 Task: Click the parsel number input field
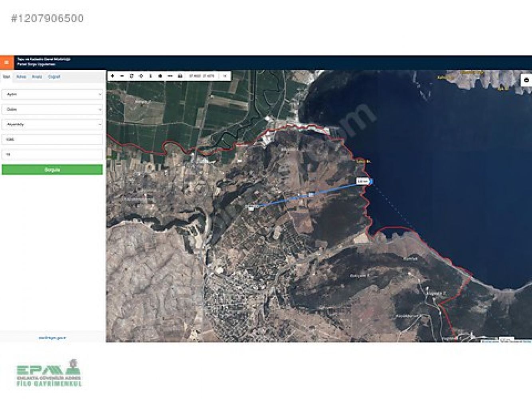point(52,154)
